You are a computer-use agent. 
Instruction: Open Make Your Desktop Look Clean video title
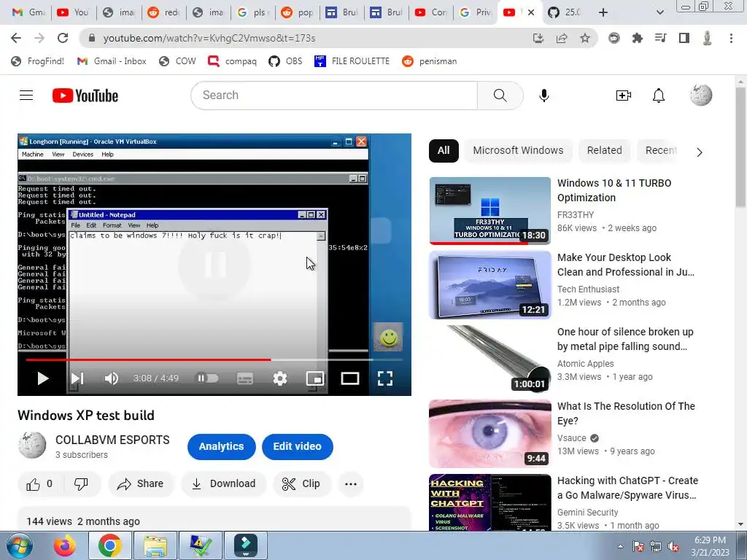coord(625,265)
